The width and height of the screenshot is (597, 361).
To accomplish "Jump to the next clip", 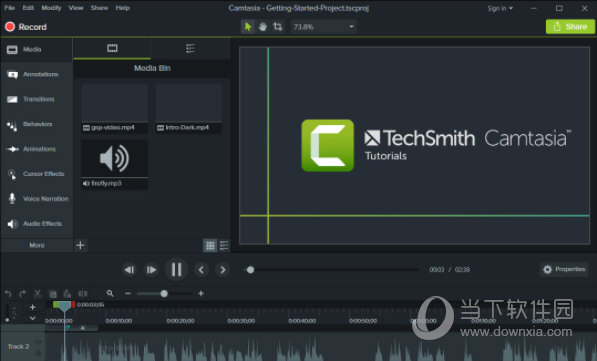I will pyautogui.click(x=223, y=270).
